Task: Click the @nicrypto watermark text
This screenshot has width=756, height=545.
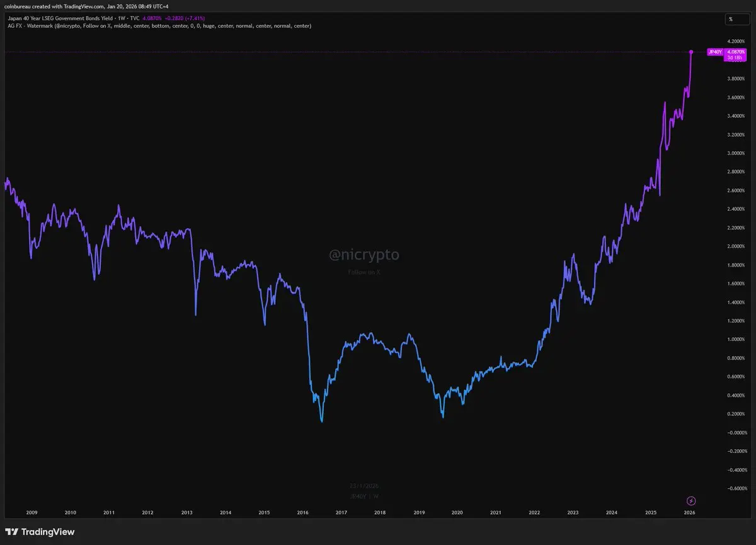Action: pyautogui.click(x=364, y=255)
